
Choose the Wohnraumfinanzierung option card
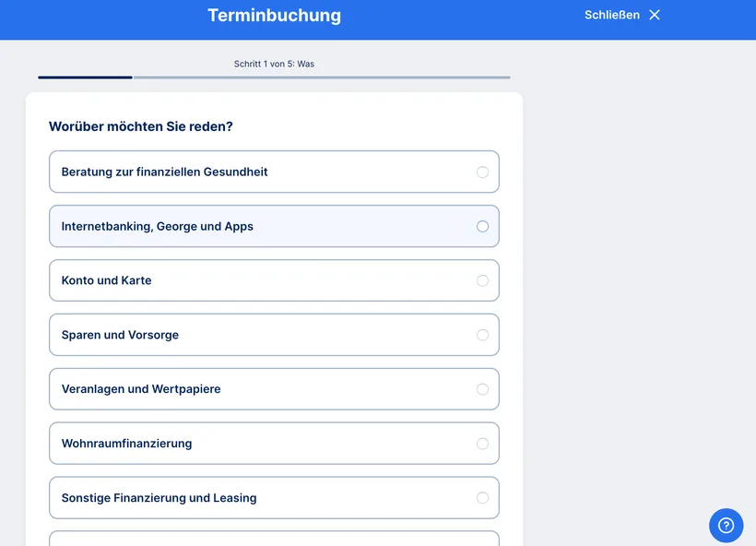[x=274, y=444]
